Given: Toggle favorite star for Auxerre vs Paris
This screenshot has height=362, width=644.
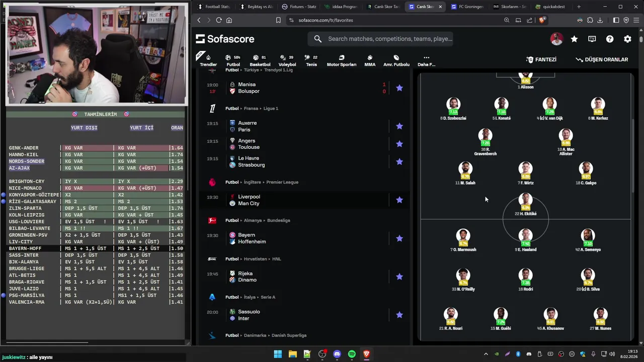Looking at the screenshot, I should (x=399, y=126).
